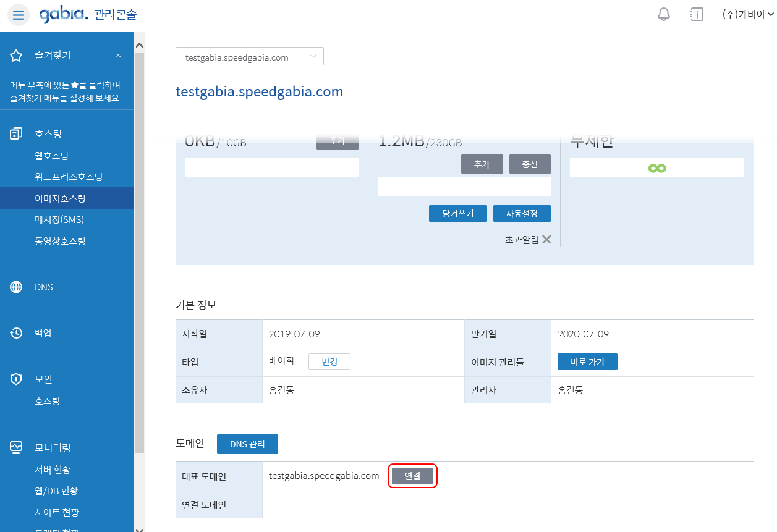Click the sidebar scrollbar up arrow

point(139,45)
